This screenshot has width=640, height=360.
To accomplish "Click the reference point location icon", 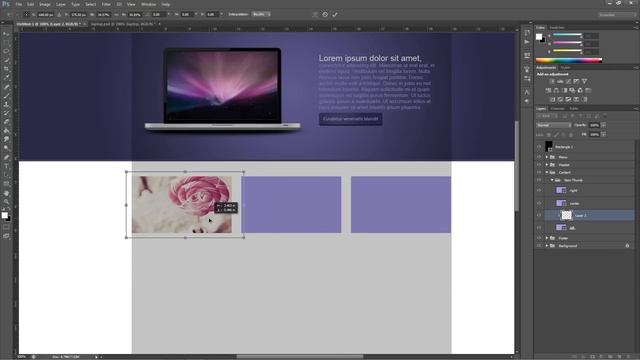I will coord(26,14).
